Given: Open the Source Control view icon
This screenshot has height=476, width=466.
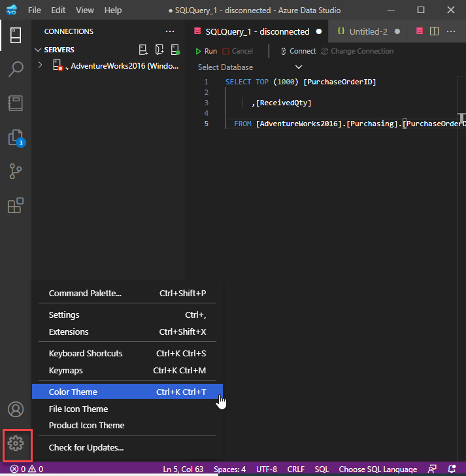Looking at the screenshot, I should coord(16,171).
